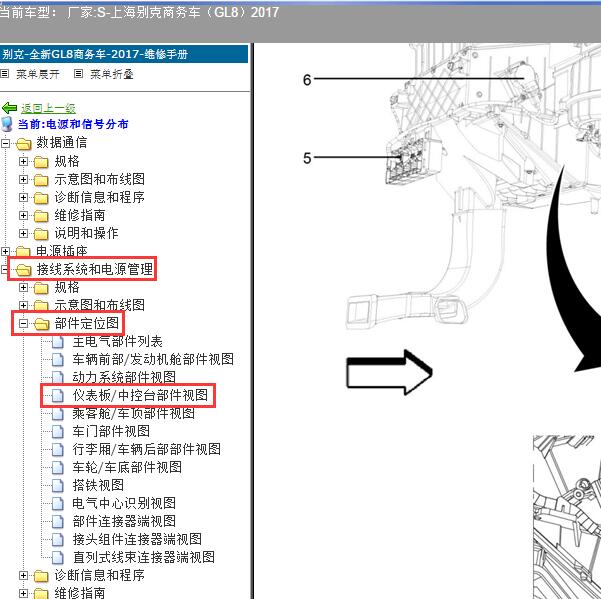Image resolution: width=601 pixels, height=599 pixels.
Task: Open 电气中心识别视图 document
Action: pos(124,503)
